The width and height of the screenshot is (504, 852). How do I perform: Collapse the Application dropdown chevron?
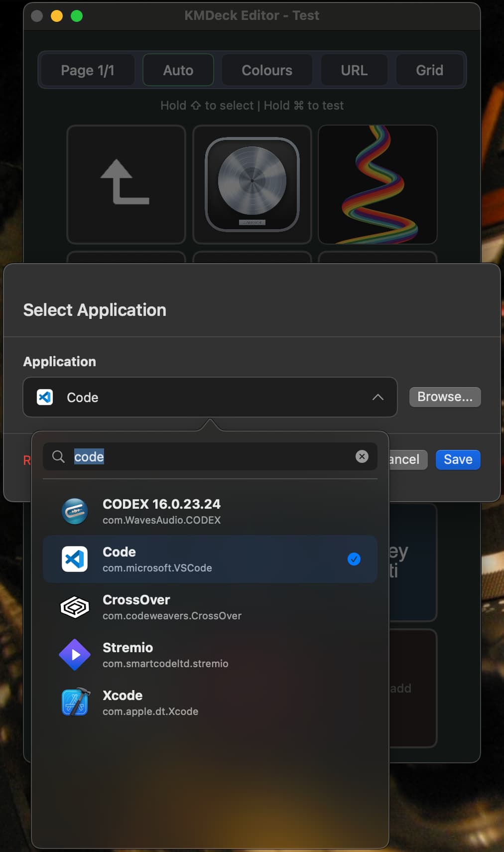point(378,397)
